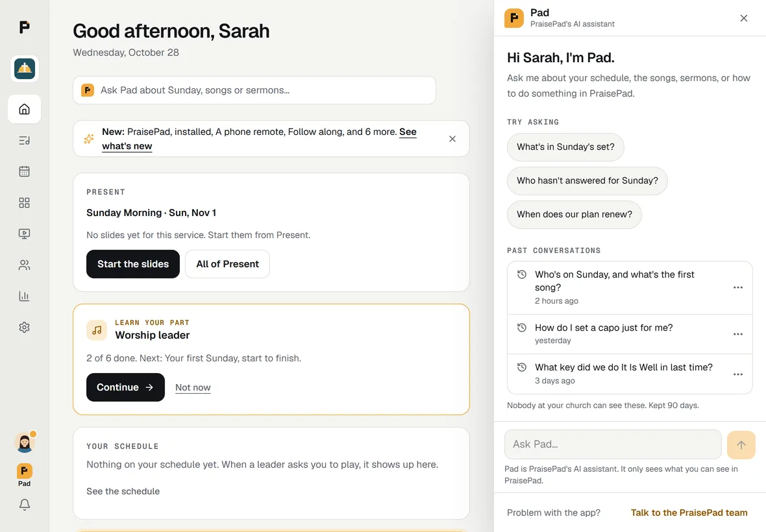
Task: Click the sparkle icon in New banner
Action: pos(89,139)
